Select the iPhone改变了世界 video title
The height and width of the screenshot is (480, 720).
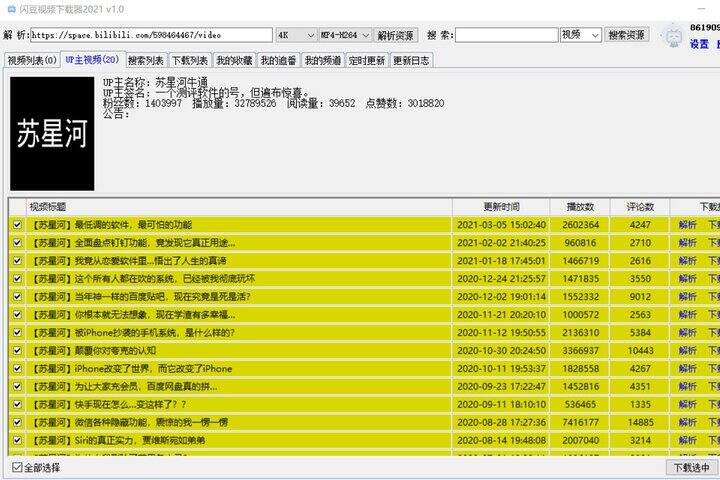131,369
